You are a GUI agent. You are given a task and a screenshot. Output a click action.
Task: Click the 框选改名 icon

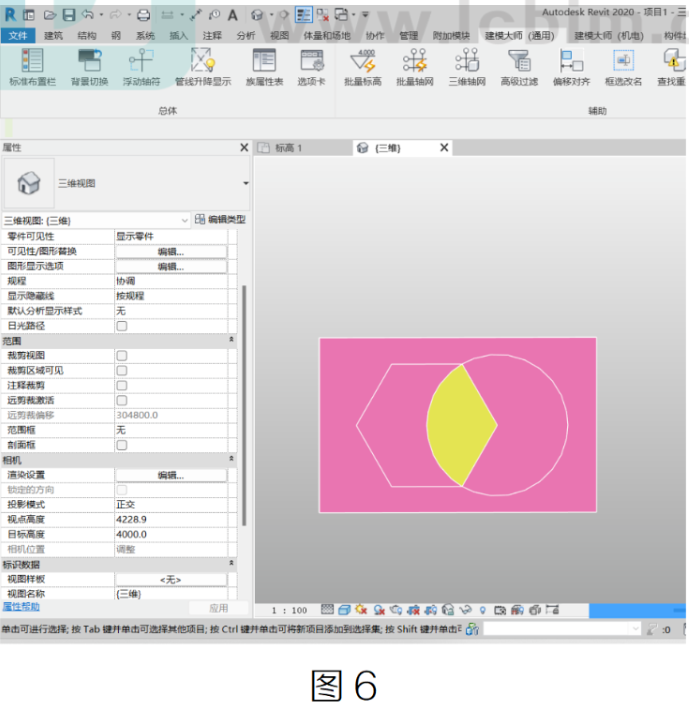click(x=623, y=61)
